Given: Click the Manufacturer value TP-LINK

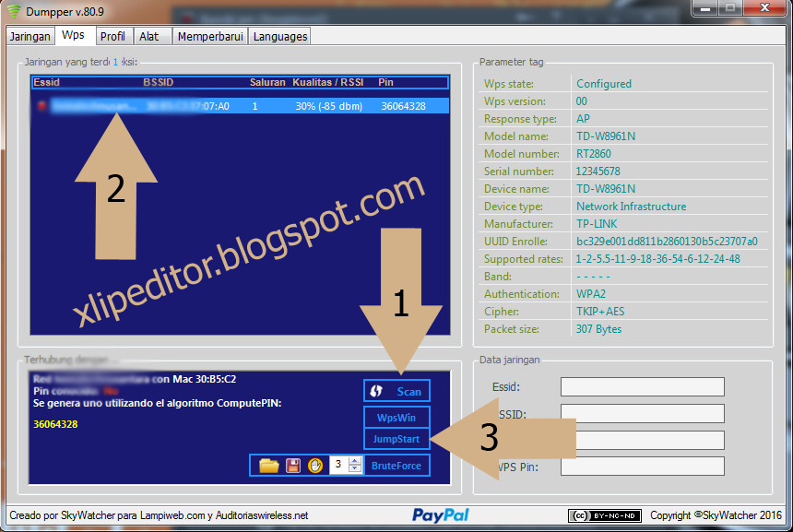Looking at the screenshot, I should [x=597, y=223].
